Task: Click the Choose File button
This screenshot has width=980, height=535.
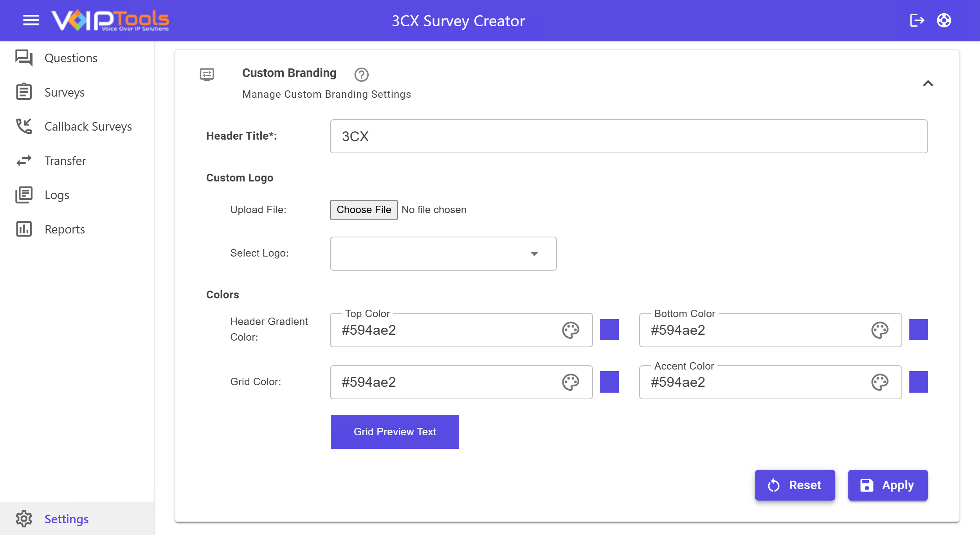Action: click(x=364, y=210)
